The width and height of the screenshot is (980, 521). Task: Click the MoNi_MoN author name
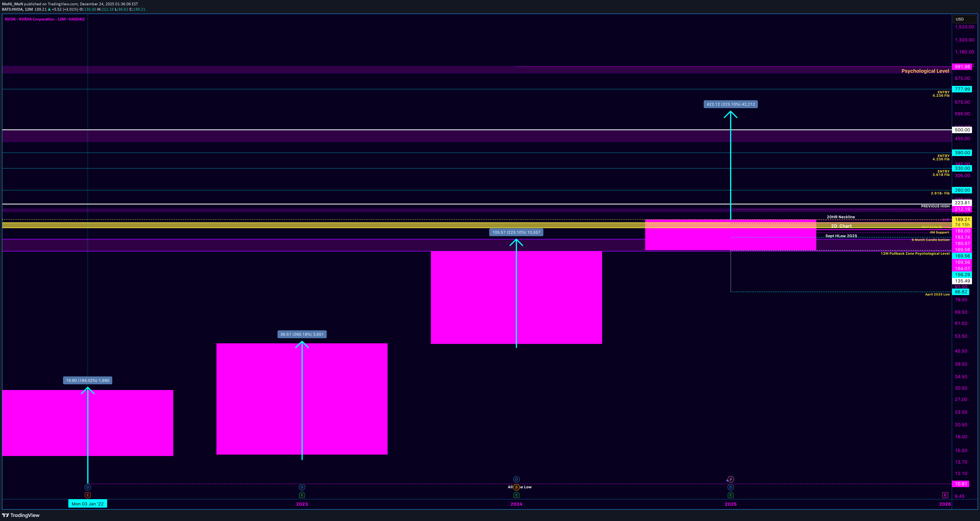13,4
